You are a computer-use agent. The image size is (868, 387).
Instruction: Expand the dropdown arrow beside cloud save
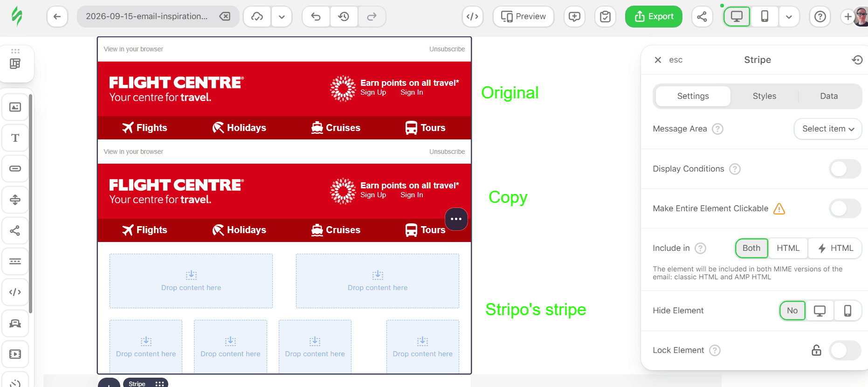pos(282,17)
